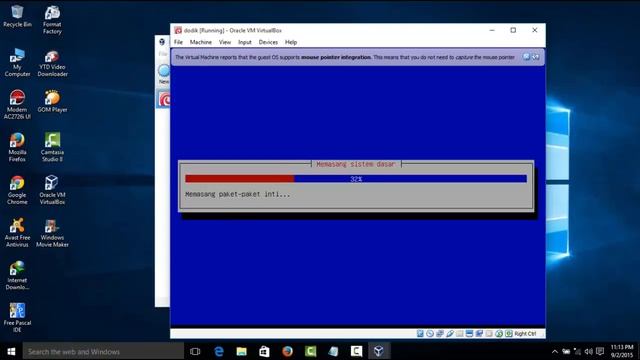Image resolution: width=640 pixels, height=360 pixels.
Task: Select the Modem AC2726i UI desktop icon
Action: coord(17,104)
